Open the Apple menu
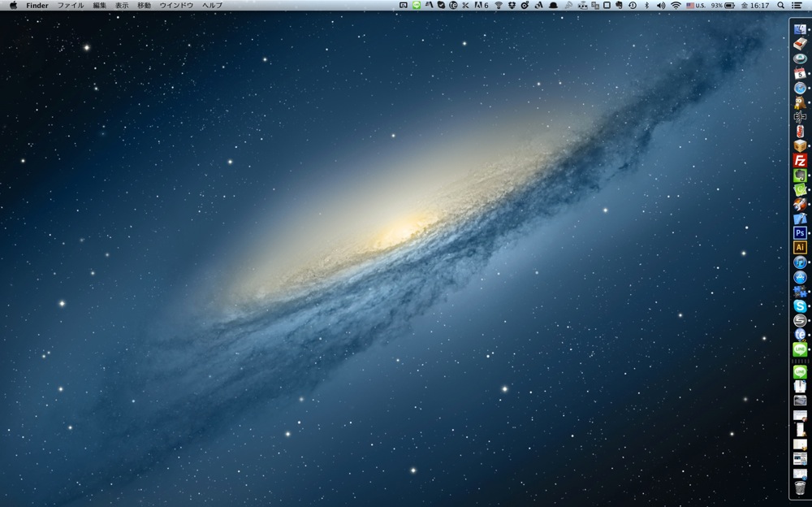812x507 pixels. pyautogui.click(x=14, y=5)
